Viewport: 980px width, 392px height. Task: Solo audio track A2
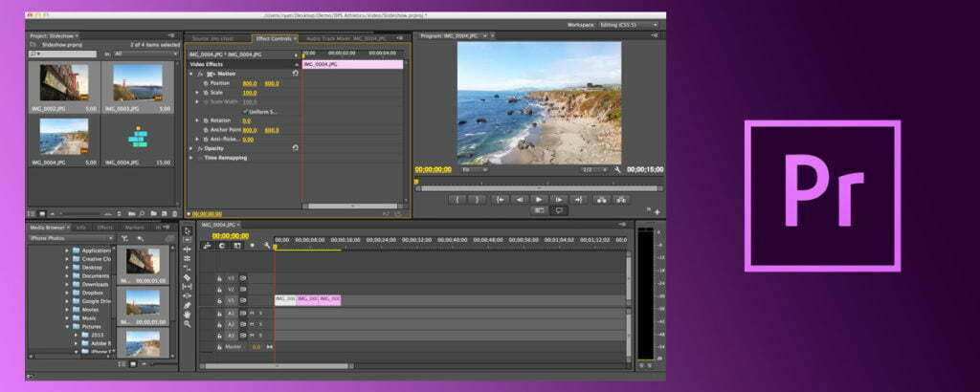(260, 324)
